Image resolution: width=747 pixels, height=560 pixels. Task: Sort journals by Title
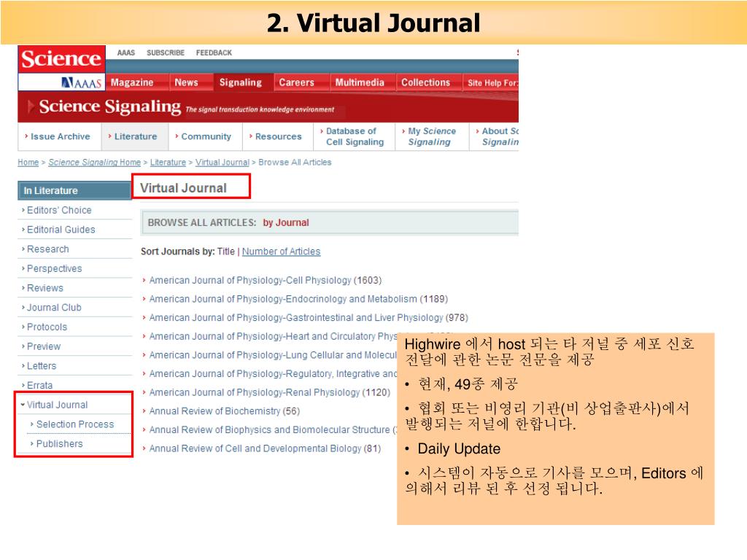coord(226,252)
